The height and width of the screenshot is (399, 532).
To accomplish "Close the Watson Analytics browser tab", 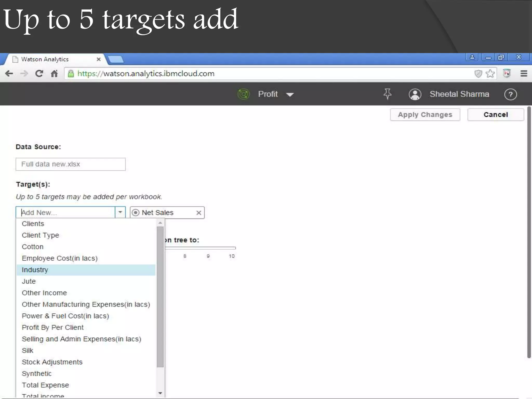I will (x=98, y=59).
